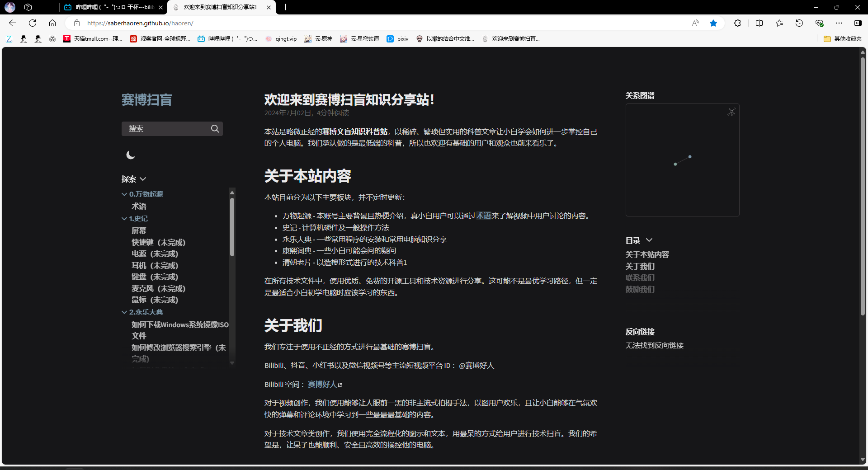Open 屏幕 article in sidebar tree
The height and width of the screenshot is (470, 868).
[139, 230]
